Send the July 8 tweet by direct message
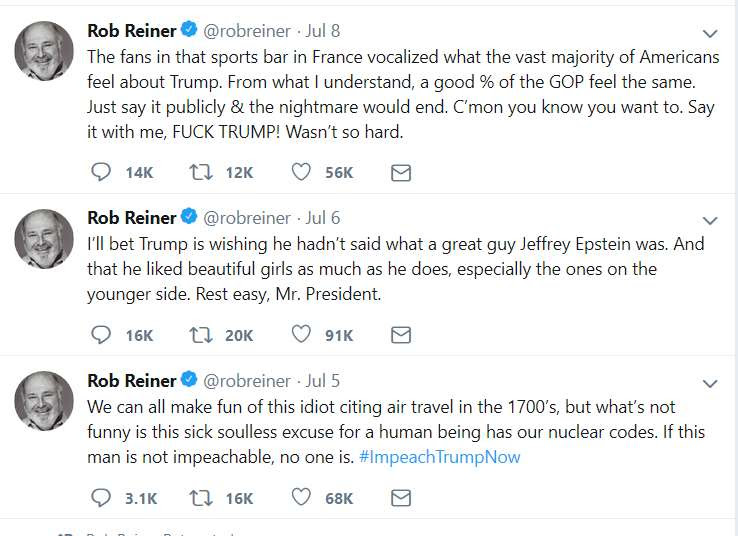The height and width of the screenshot is (536, 738). coord(400,172)
